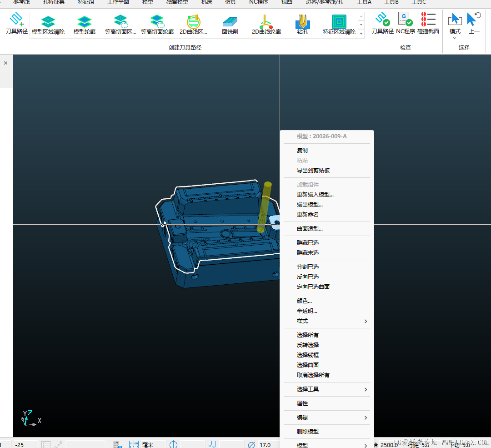Choose 删除模型 from context menu
Screen dimensions: 491x448
click(308, 432)
